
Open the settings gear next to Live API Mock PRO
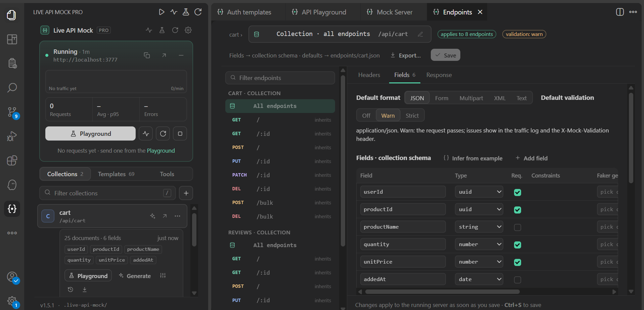point(188,30)
